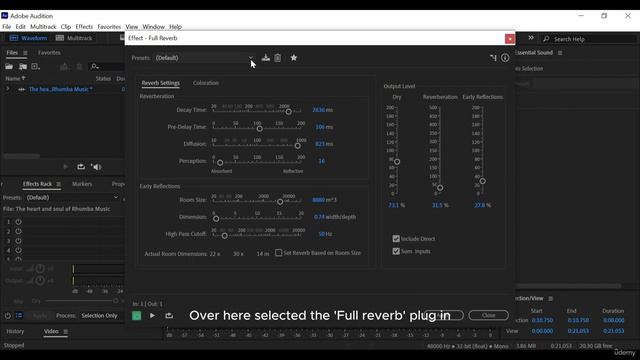Click Early Reflections output level slider handle

pyautogui.click(x=482, y=181)
